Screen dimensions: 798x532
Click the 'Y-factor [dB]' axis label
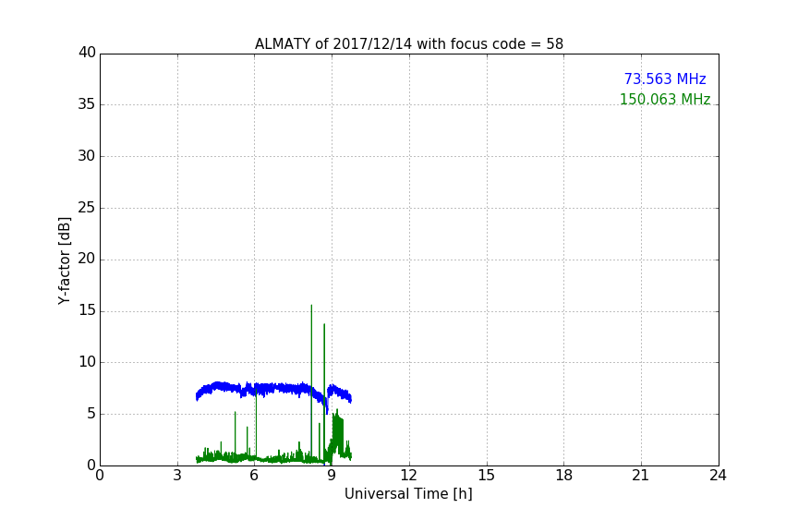tap(64, 260)
